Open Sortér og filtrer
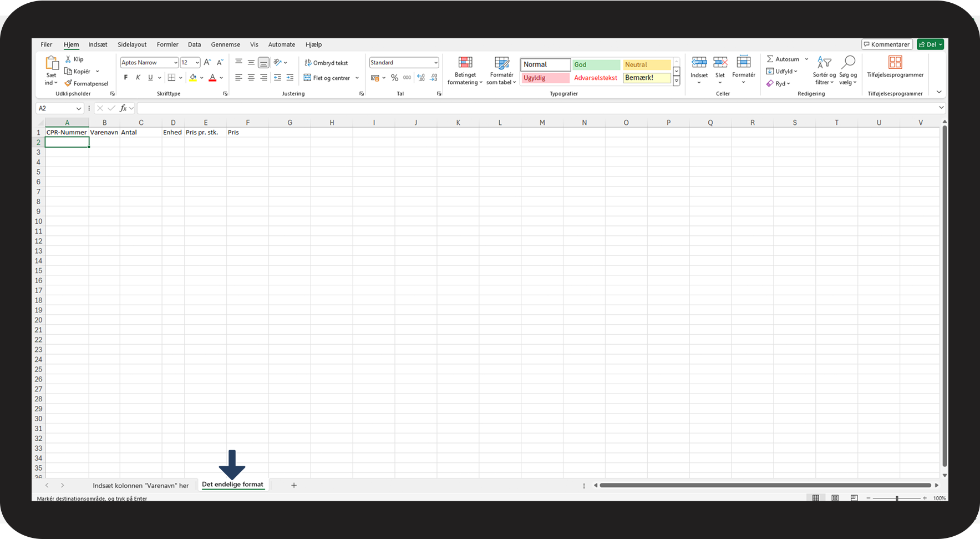The width and height of the screenshot is (980, 539). point(824,70)
